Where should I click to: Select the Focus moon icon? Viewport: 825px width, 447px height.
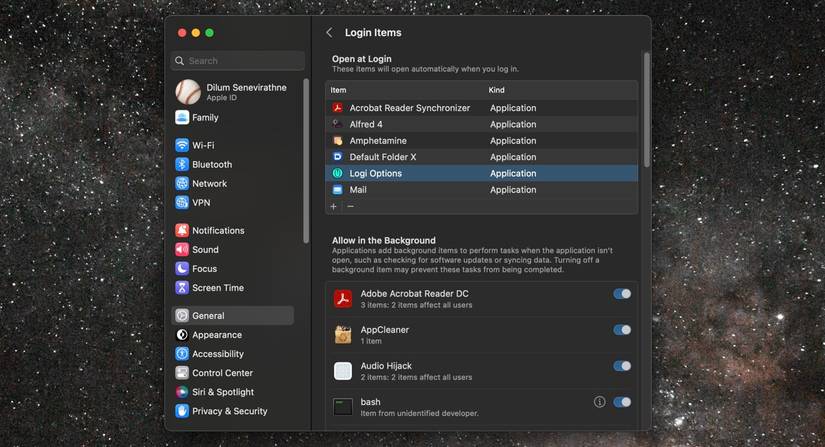coord(182,269)
